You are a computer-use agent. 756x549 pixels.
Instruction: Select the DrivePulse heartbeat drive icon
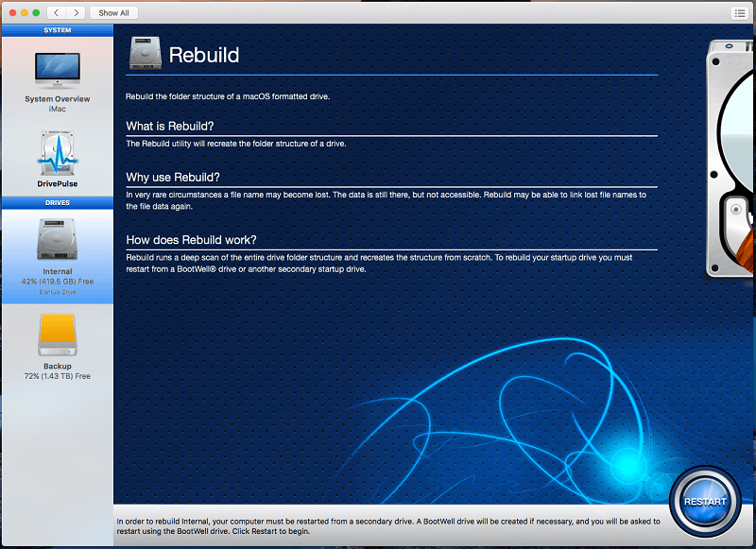[58, 153]
